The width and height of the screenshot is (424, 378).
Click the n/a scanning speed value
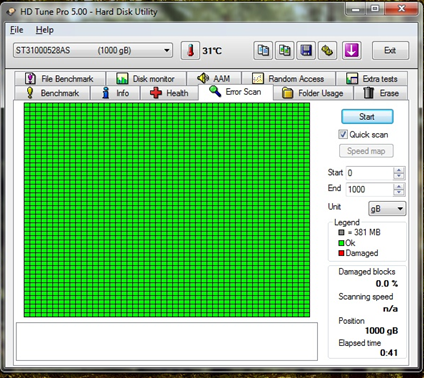point(390,309)
